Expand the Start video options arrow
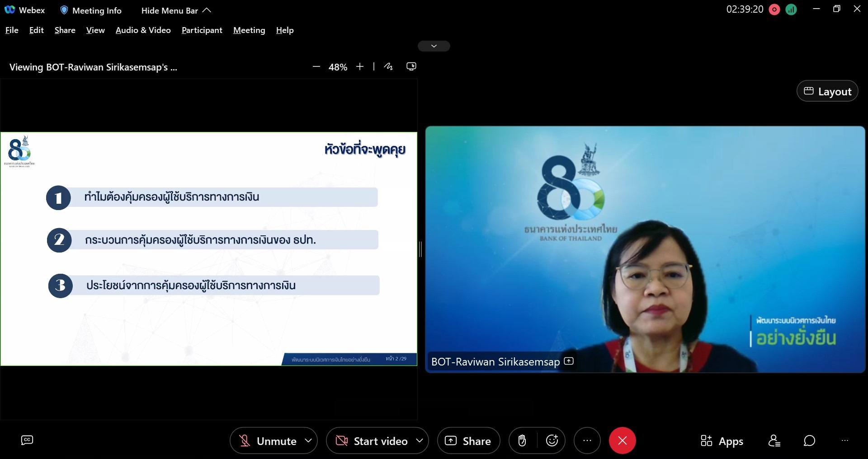868x459 pixels. [x=420, y=440]
